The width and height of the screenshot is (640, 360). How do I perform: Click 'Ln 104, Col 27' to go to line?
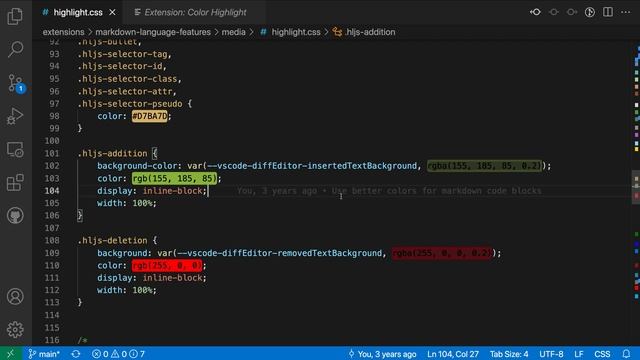(x=453, y=353)
